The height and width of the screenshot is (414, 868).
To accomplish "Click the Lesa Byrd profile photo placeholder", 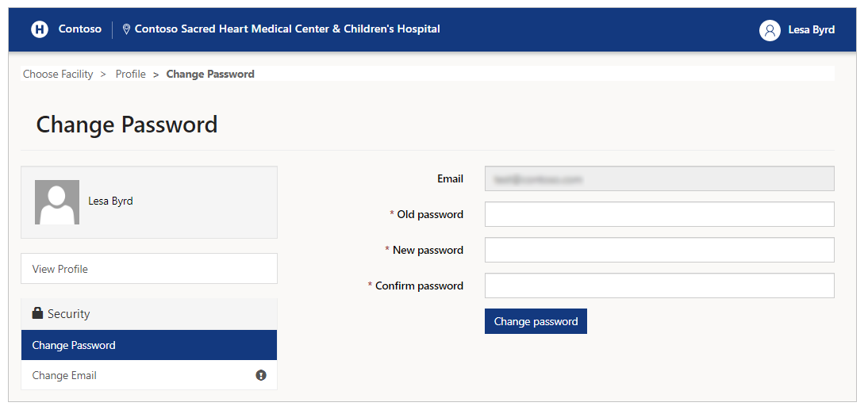I will point(57,202).
